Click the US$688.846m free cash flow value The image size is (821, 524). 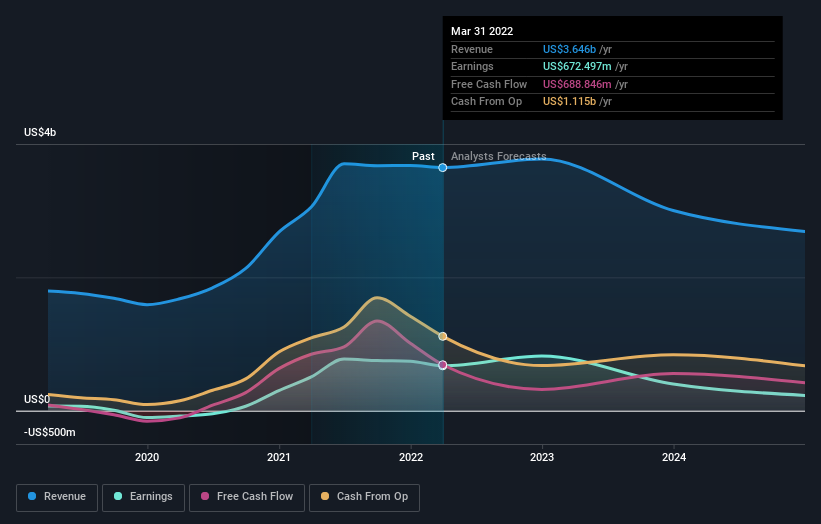577,84
